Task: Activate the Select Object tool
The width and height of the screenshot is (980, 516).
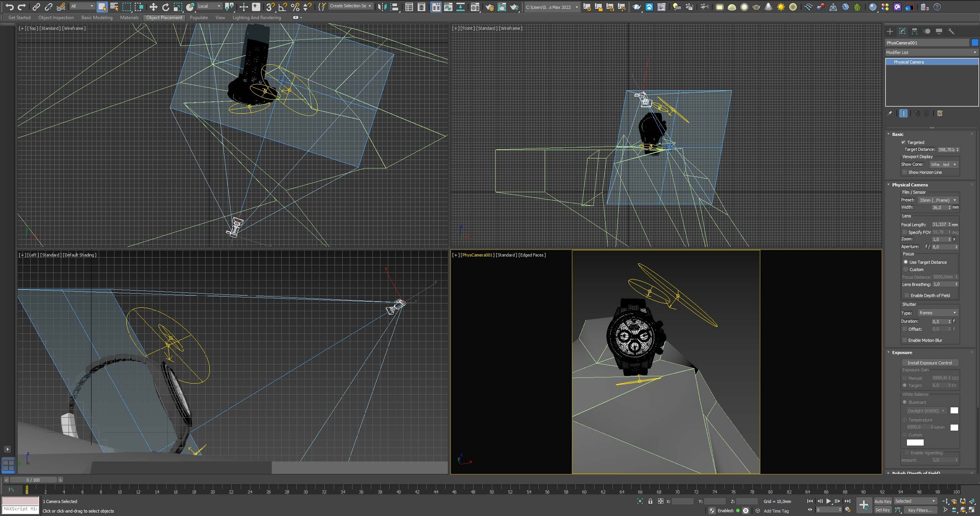Action: click(102, 7)
